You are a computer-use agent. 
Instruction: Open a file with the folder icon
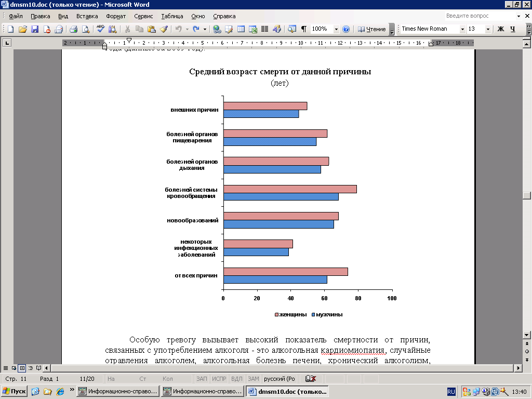tap(22, 29)
